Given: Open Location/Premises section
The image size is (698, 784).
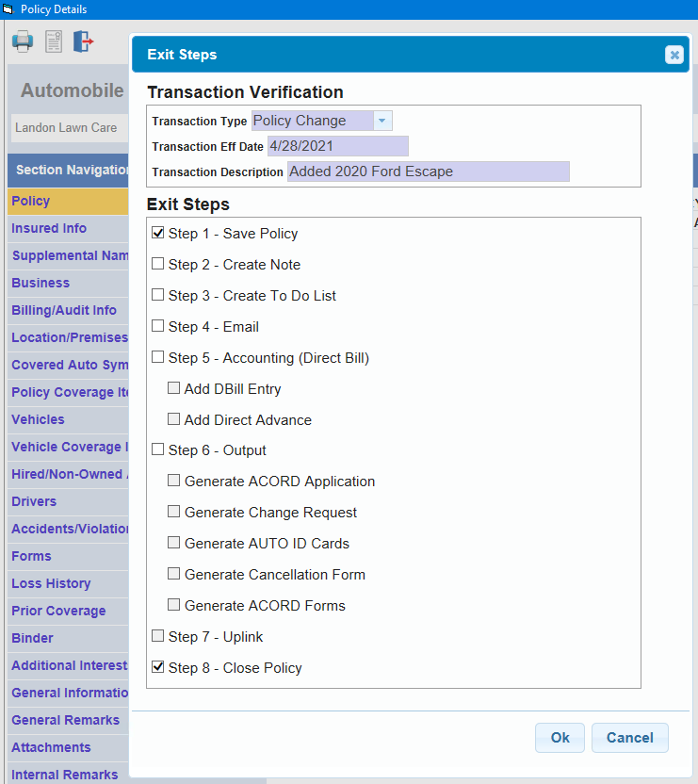Looking at the screenshot, I should tap(68, 338).
